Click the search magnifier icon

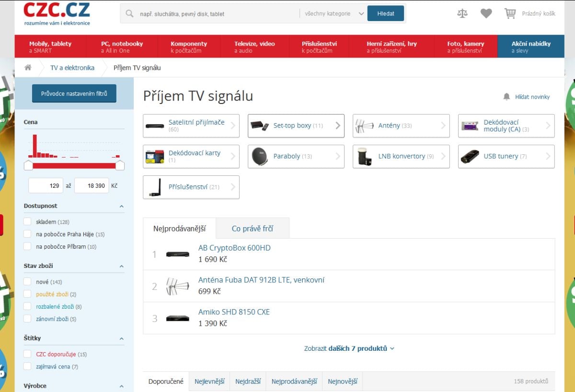(129, 14)
